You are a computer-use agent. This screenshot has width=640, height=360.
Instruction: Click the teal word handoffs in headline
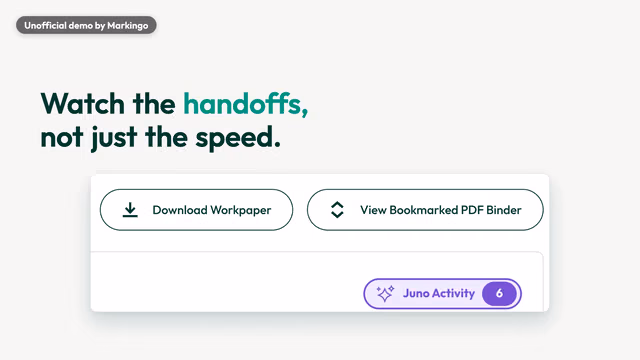(x=245, y=103)
